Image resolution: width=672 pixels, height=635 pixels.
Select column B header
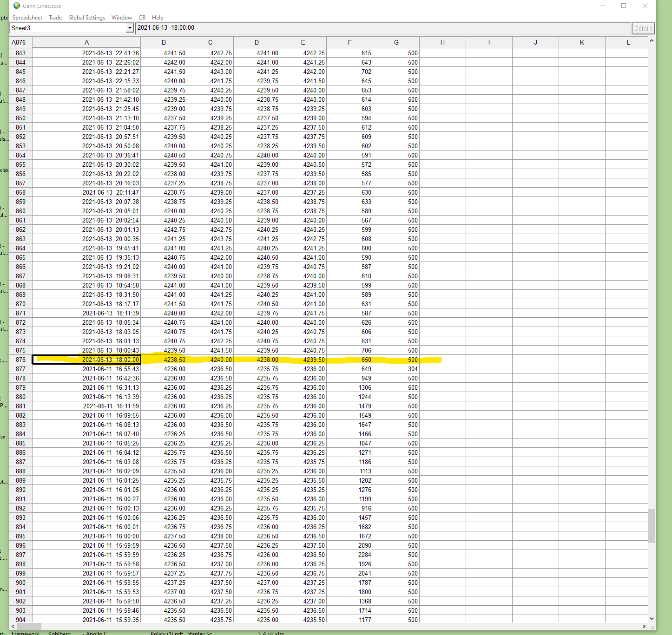164,42
